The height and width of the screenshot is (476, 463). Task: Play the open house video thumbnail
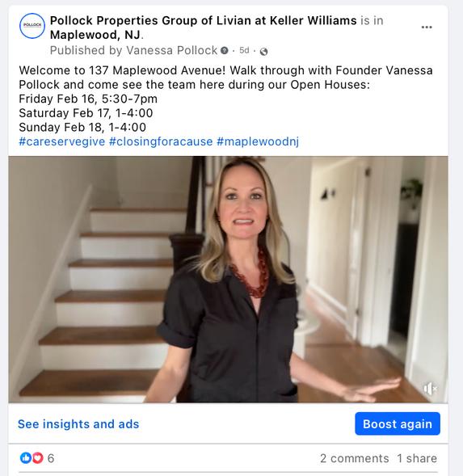coord(228,280)
